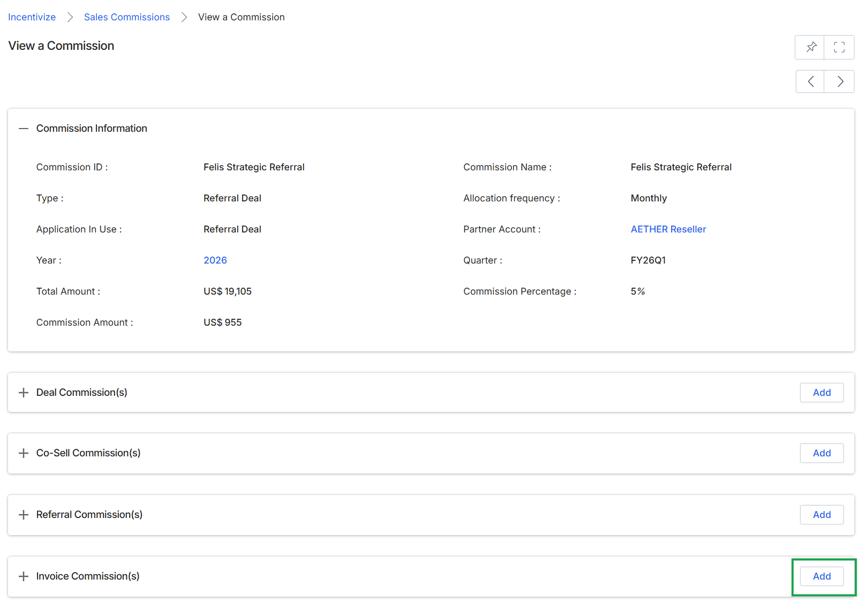
Task: Click the Commission Amount label
Action: pos(85,322)
